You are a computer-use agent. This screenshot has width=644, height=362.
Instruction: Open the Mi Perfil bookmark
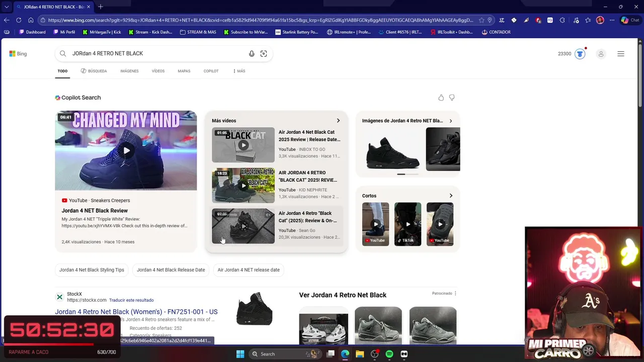(x=64, y=32)
